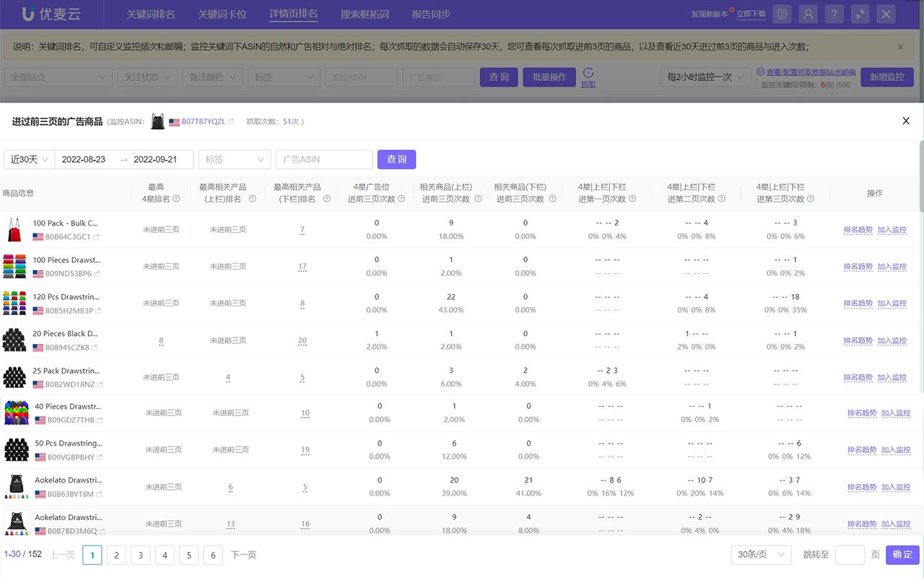The width and height of the screenshot is (924, 578).
Task: Click the help question mark icon top right
Action: [834, 14]
